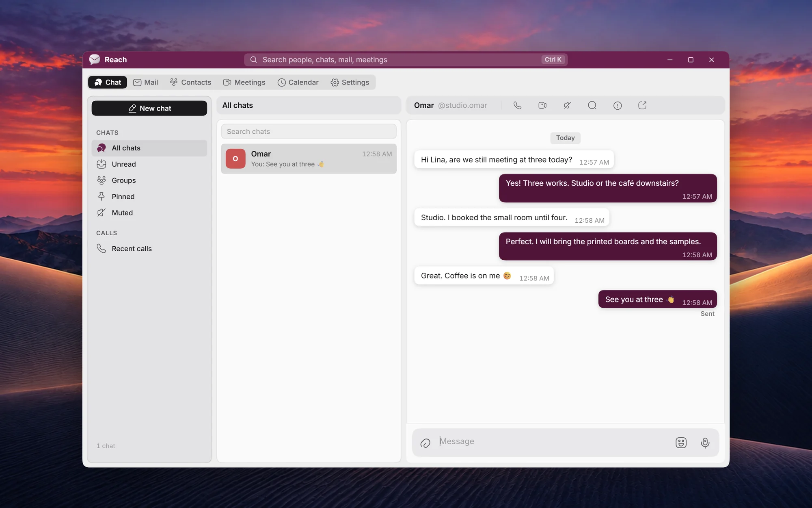Pop out the Omar chat window
Viewport: 812px width, 508px height.
click(642, 105)
